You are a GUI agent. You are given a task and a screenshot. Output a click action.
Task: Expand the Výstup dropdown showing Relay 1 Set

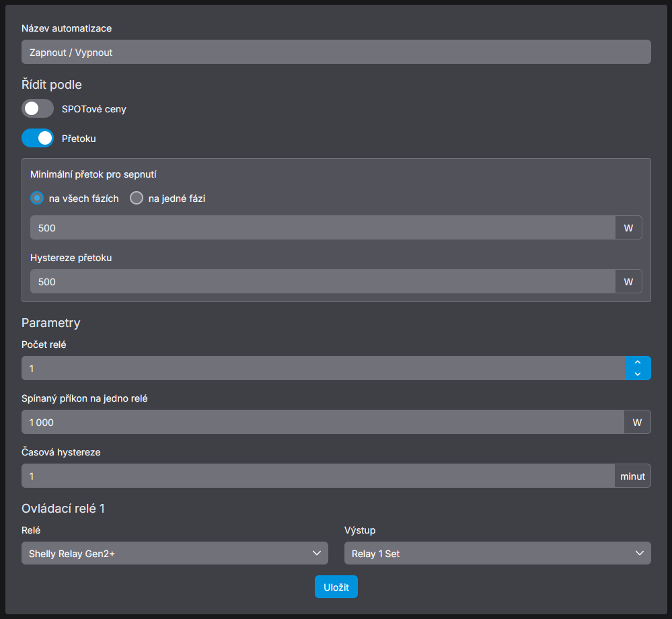click(x=497, y=553)
